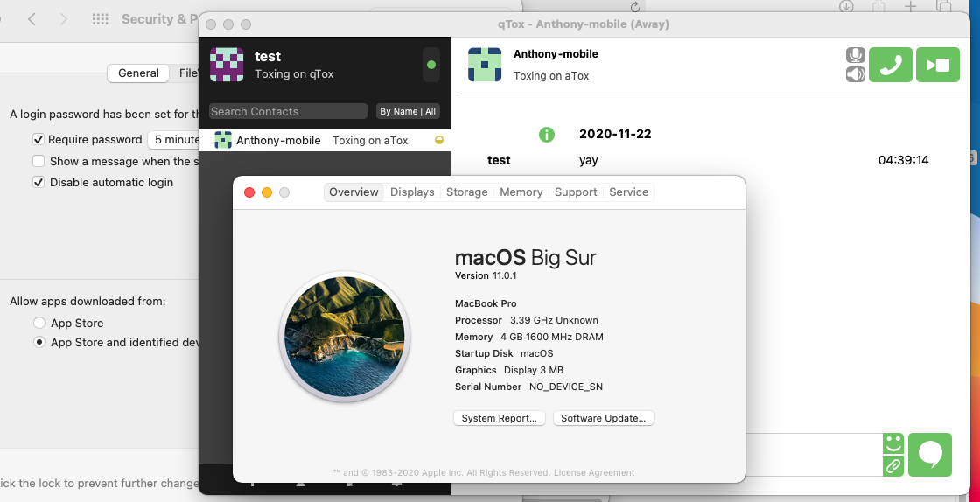Screen dimensions: 980x502
Task: Open the emoji smiley picker
Action: click(893, 444)
